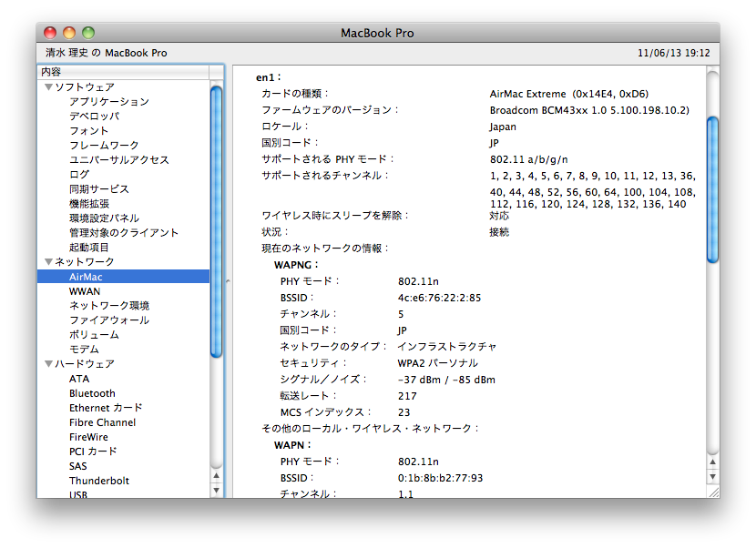Click the WAPNG network heading
This screenshot has height=548, width=756.
pos(296,265)
